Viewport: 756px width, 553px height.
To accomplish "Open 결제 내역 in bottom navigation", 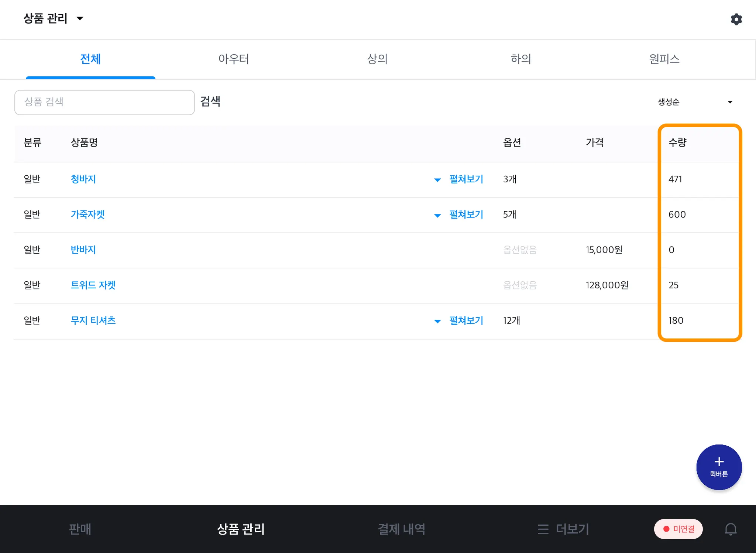I will [401, 529].
